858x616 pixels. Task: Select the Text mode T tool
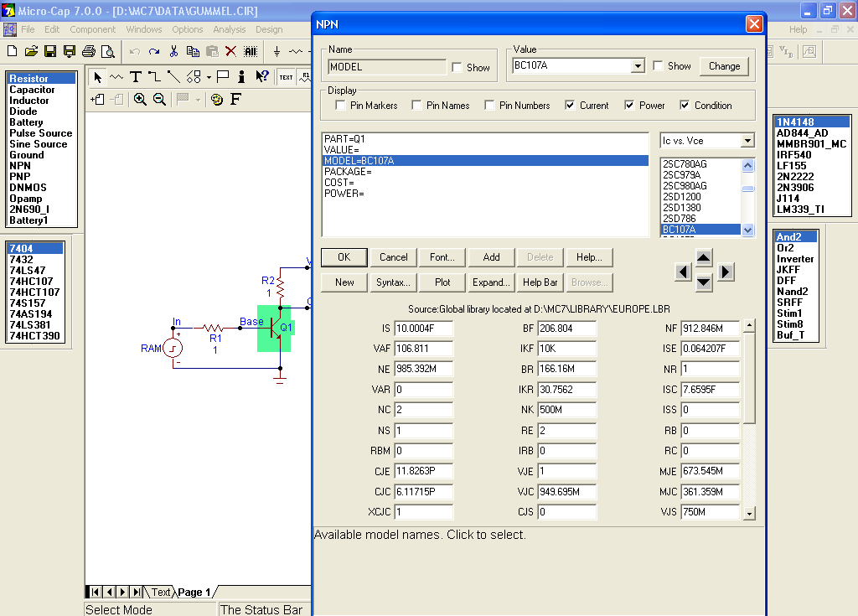(x=135, y=76)
